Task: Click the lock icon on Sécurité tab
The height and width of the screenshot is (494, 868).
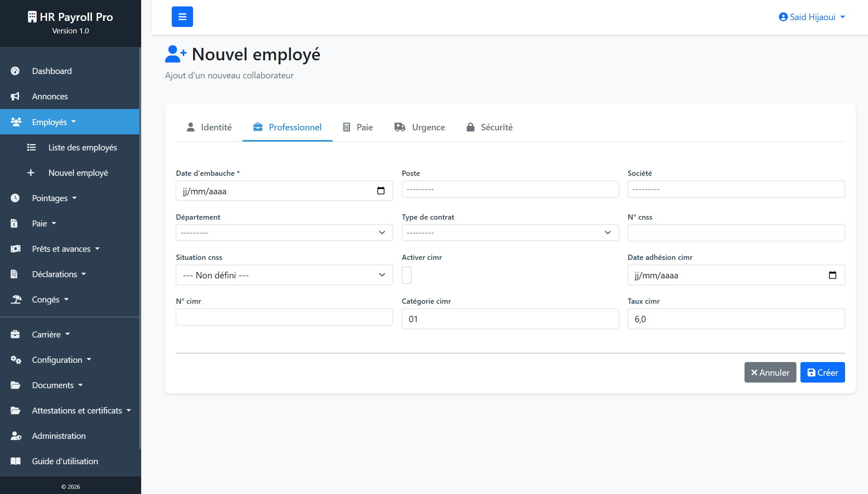Action: (471, 128)
